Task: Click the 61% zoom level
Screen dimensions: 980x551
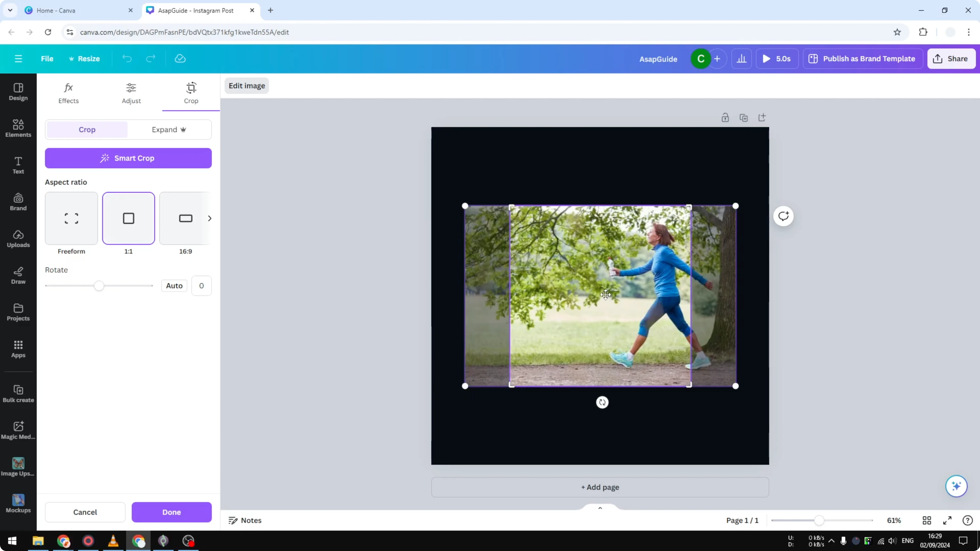Action: [x=894, y=520]
